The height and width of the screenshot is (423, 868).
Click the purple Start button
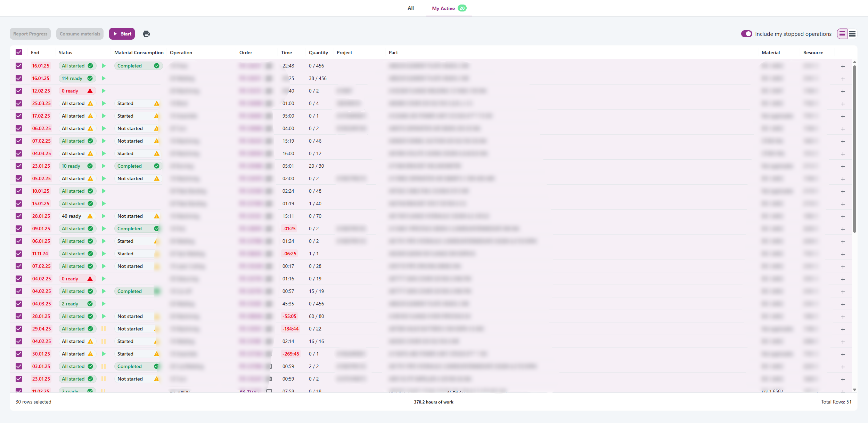(122, 34)
